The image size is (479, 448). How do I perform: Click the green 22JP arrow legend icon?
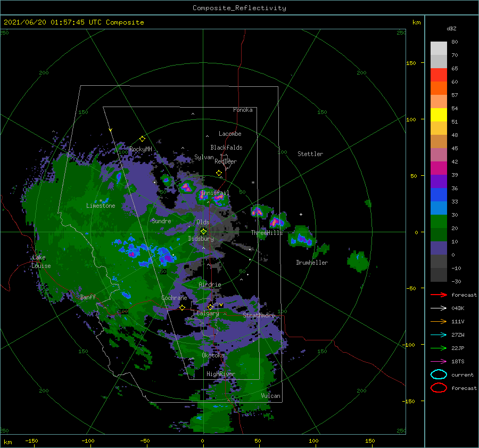[x=439, y=348]
